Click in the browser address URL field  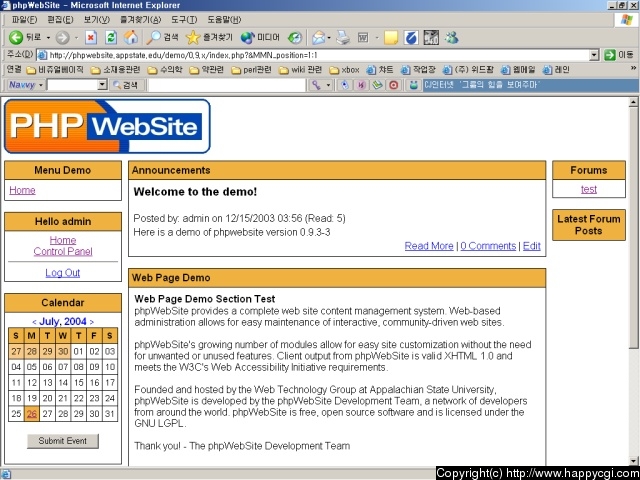pos(313,55)
